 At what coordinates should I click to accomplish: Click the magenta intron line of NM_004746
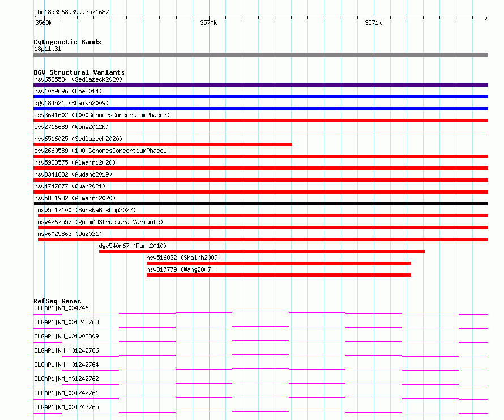pos(260,312)
